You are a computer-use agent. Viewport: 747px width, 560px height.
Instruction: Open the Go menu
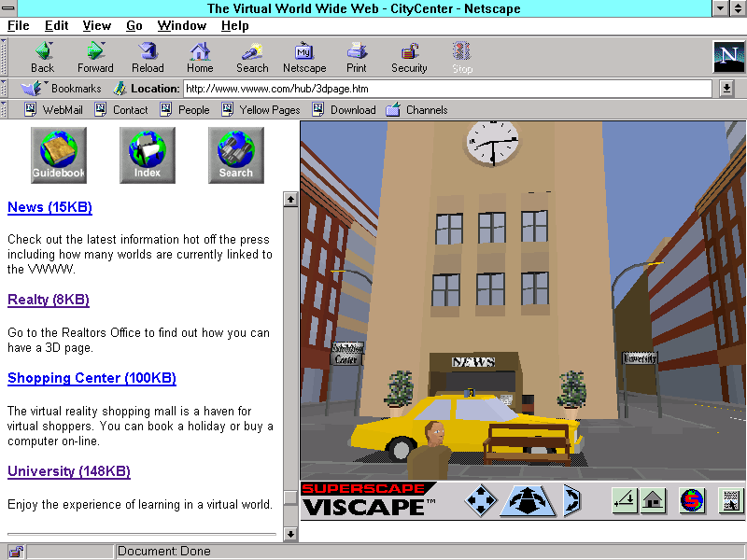(x=134, y=26)
